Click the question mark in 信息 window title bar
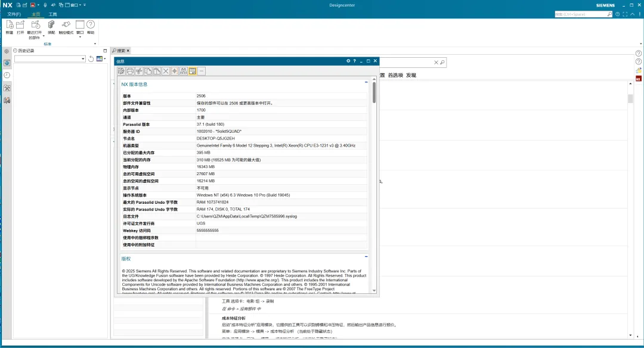Screen dimensions: 644x348 (354, 61)
